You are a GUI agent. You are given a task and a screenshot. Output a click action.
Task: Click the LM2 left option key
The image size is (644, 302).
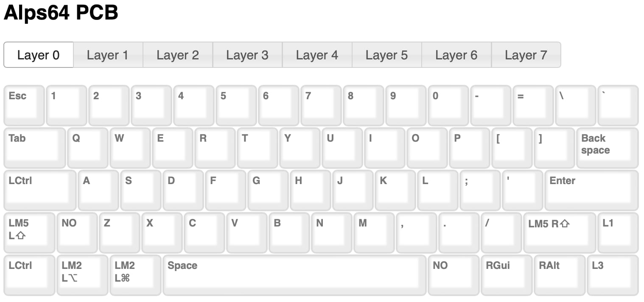pos(82,275)
